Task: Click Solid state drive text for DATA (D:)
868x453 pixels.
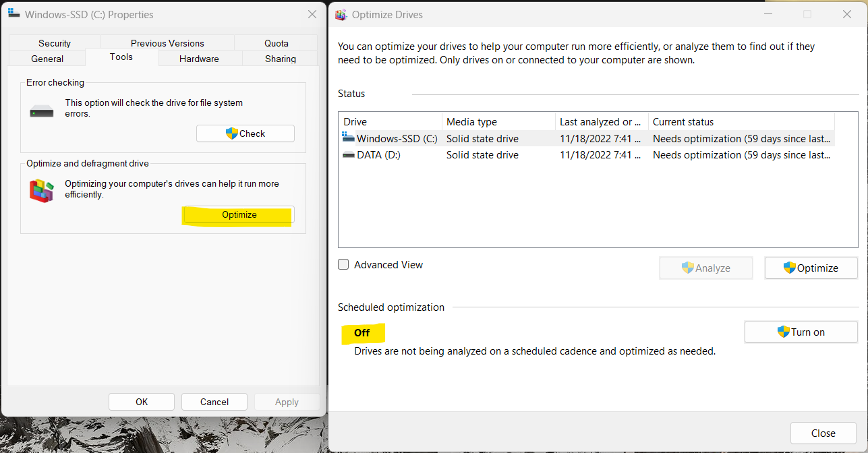Action: (482, 155)
